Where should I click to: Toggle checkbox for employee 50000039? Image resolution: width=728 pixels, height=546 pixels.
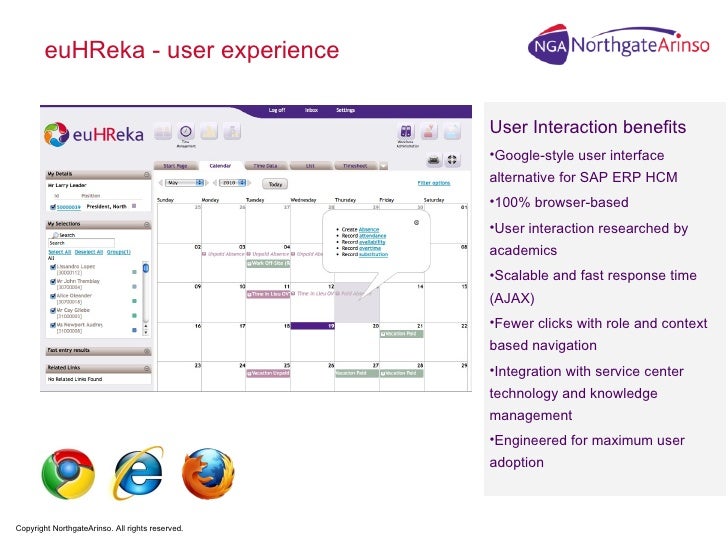tap(52, 207)
